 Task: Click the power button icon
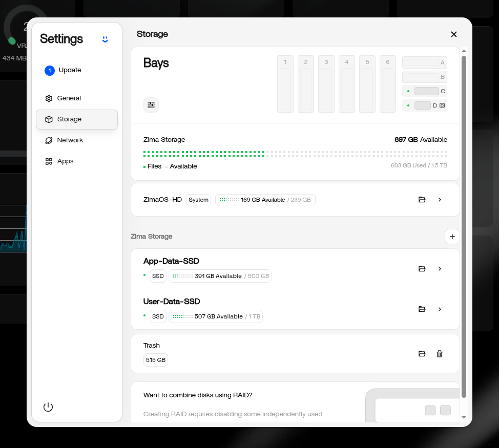click(x=48, y=407)
